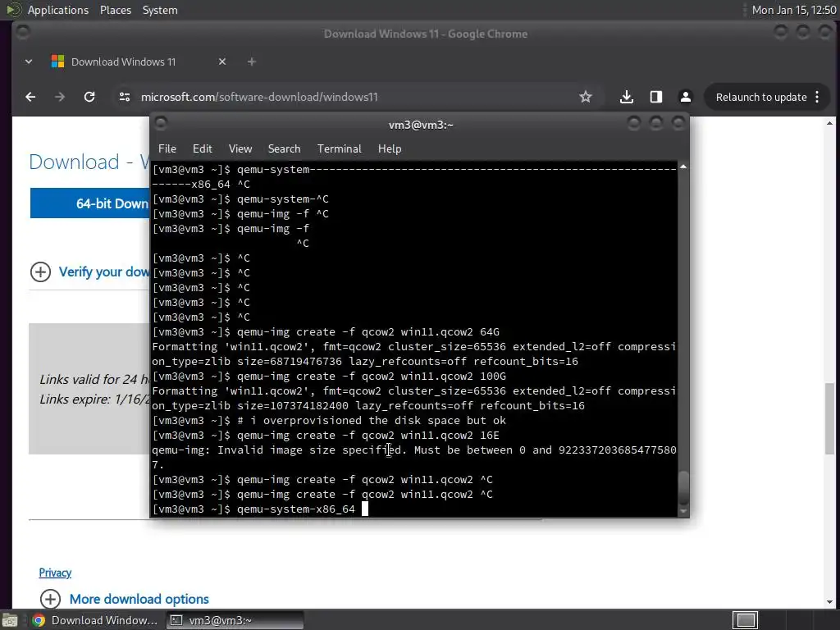Click the Chrome window menu button
This screenshot has width=840, height=630.
[x=22, y=33]
